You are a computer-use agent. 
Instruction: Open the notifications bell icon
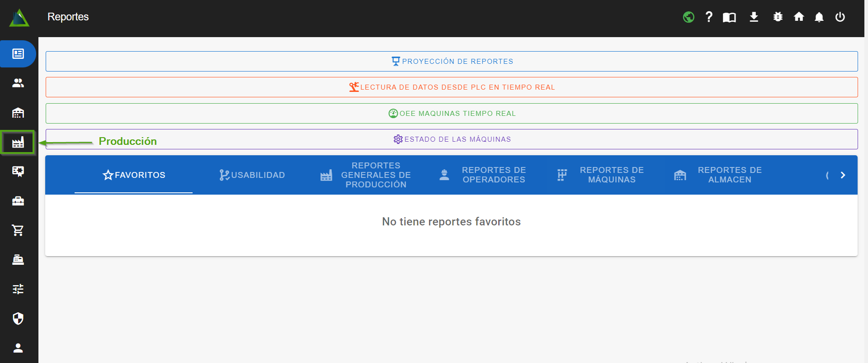click(819, 17)
